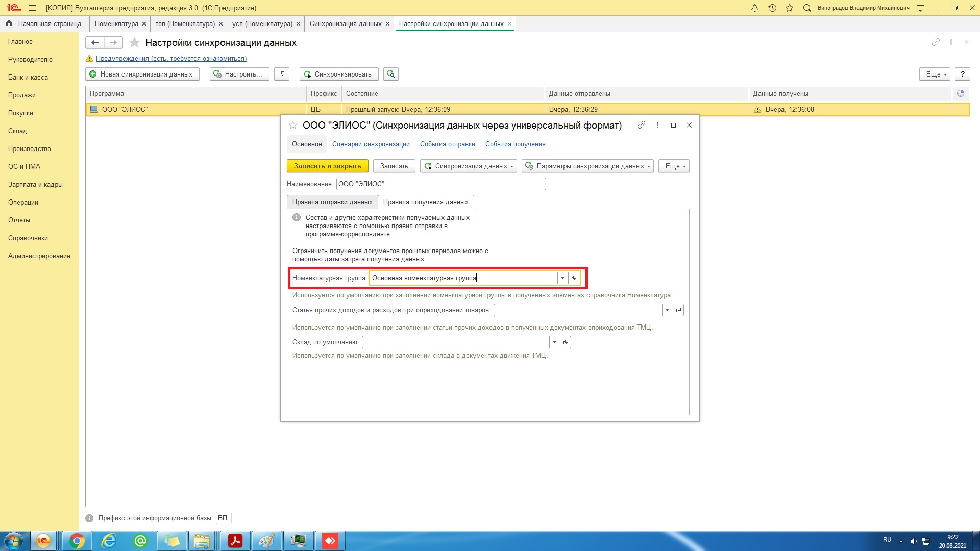Viewport: 980px width, 551px height.
Task: Open the history clock icon
Action: pos(772,8)
